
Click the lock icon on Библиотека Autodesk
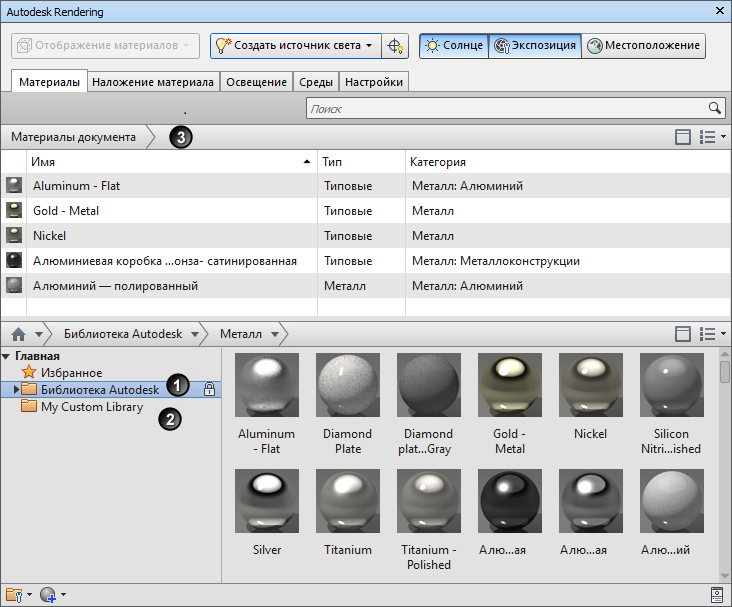pyautogui.click(x=210, y=389)
